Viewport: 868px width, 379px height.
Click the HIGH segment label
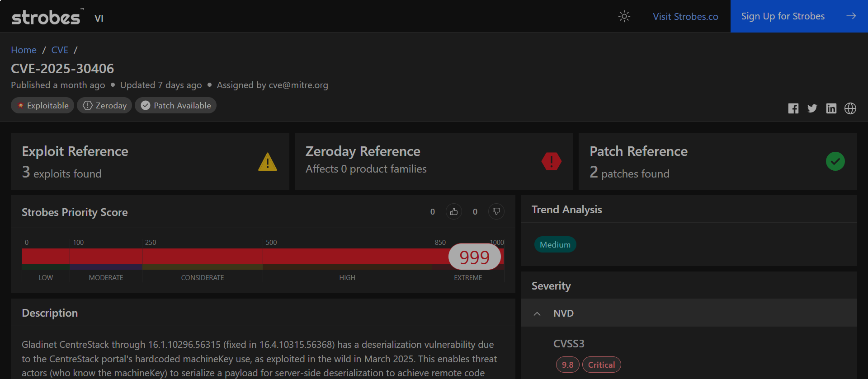click(x=347, y=277)
